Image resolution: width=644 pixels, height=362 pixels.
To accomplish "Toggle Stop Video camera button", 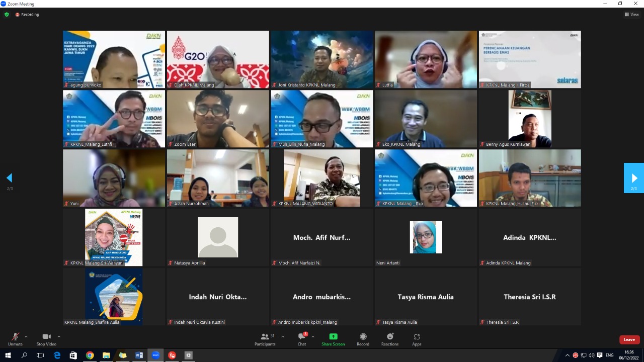I will pos(47,339).
